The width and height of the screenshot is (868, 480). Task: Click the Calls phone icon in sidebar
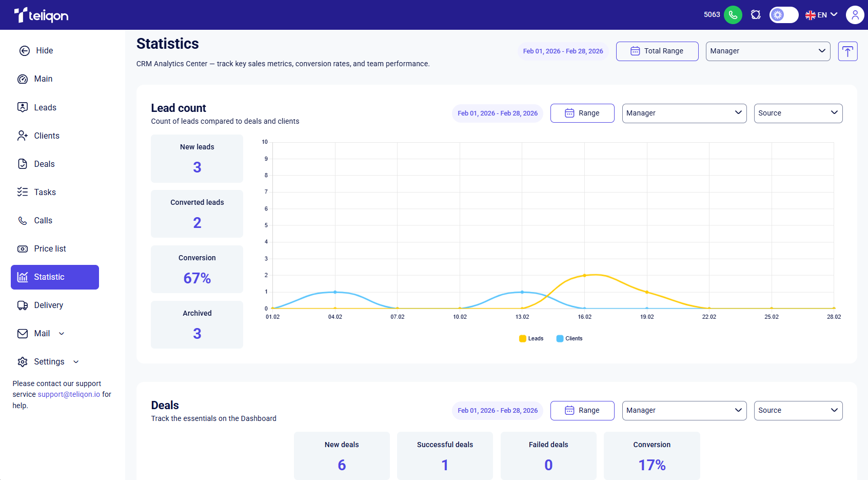coord(23,221)
